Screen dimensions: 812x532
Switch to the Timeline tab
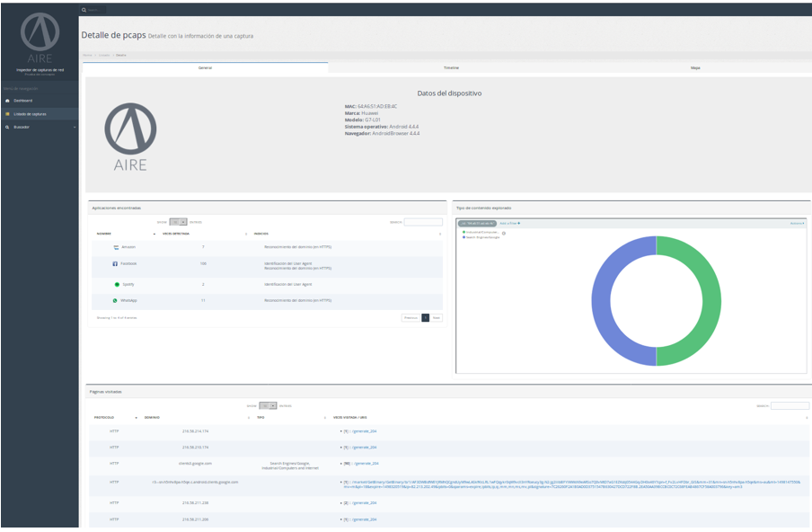[x=451, y=67]
